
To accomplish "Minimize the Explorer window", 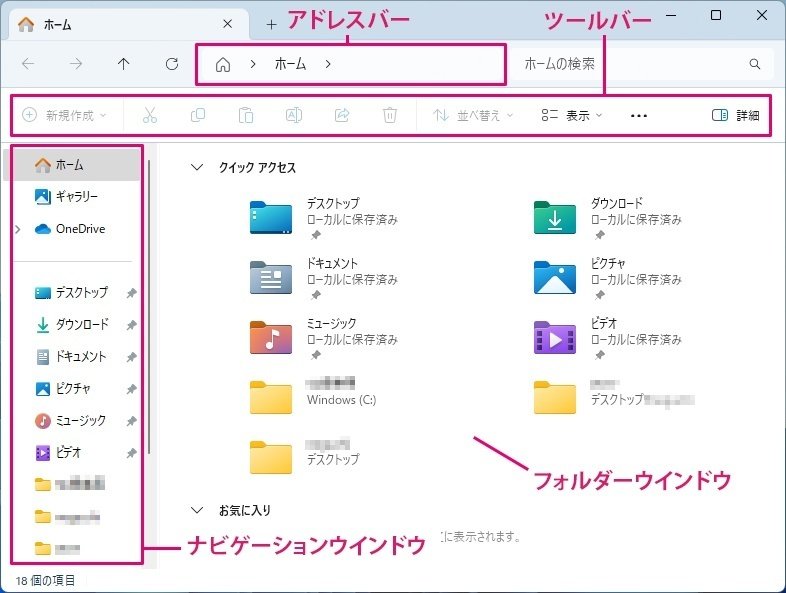I will click(x=671, y=16).
